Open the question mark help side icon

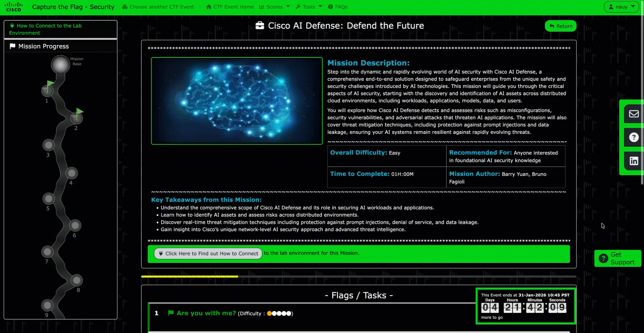pyautogui.click(x=634, y=137)
